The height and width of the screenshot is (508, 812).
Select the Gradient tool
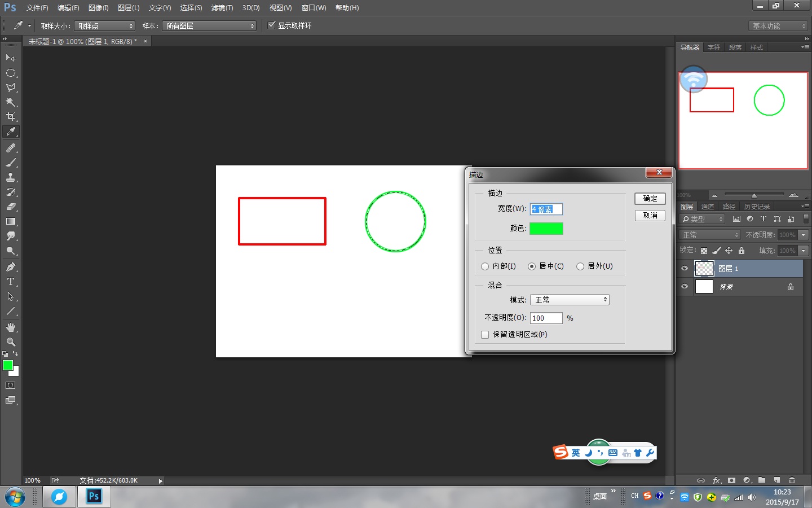tap(11, 221)
